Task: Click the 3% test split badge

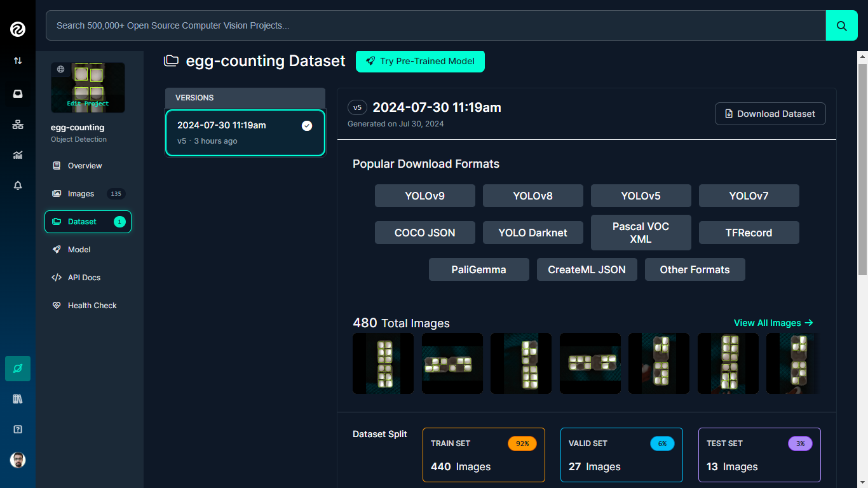Action: 800,444
